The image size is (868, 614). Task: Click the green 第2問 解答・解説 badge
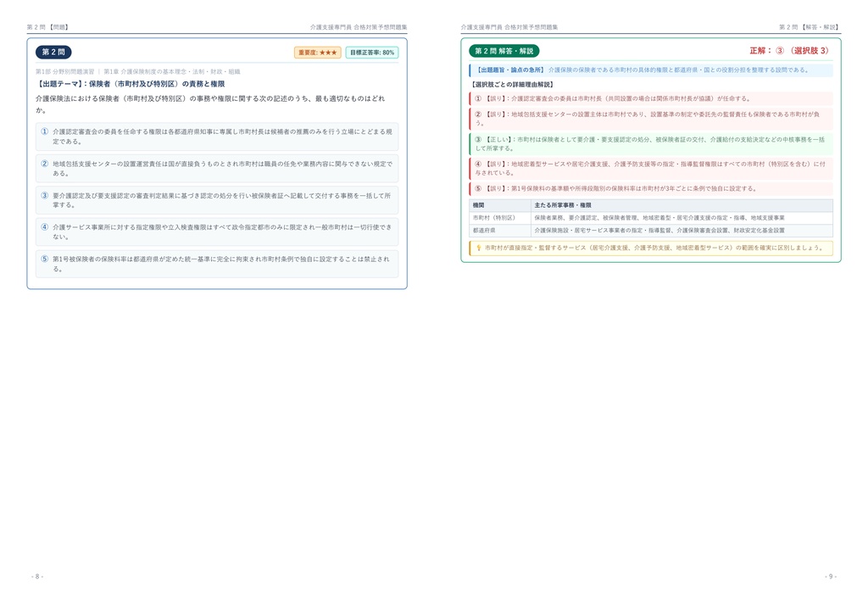(x=504, y=51)
